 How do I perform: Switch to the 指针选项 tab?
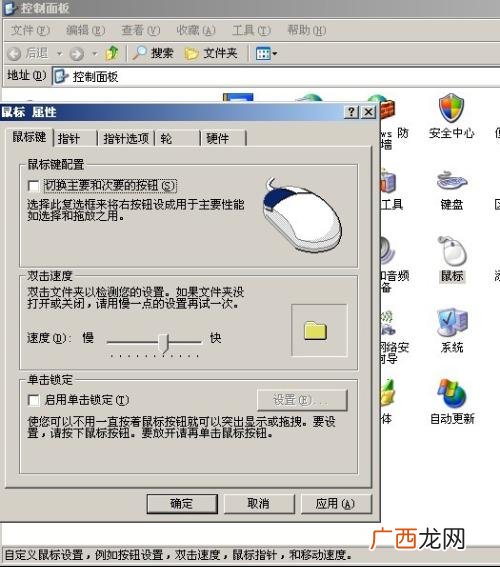click(x=126, y=138)
